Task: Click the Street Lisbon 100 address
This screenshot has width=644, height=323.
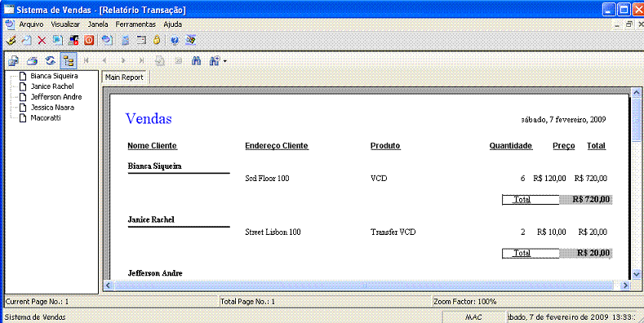Action: click(x=273, y=232)
